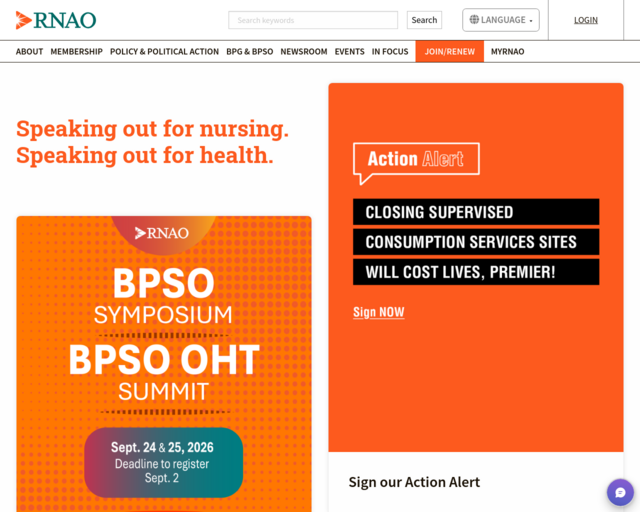Open the Membership menu

coord(76,51)
